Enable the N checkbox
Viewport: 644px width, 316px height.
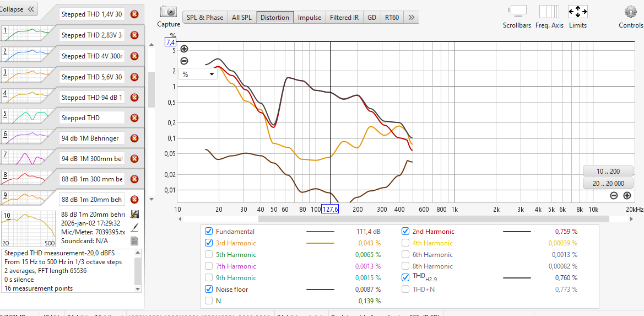pyautogui.click(x=209, y=301)
